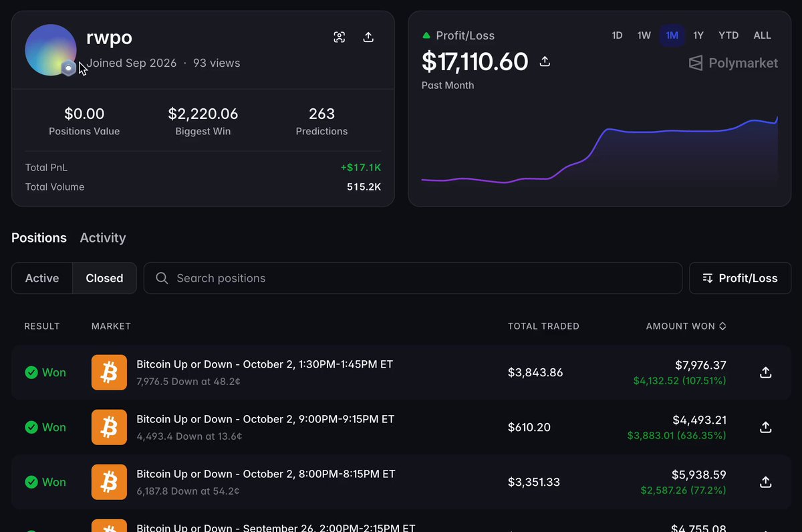Sort by the Amount Won column
The height and width of the screenshot is (532, 802).
pyautogui.click(x=686, y=326)
